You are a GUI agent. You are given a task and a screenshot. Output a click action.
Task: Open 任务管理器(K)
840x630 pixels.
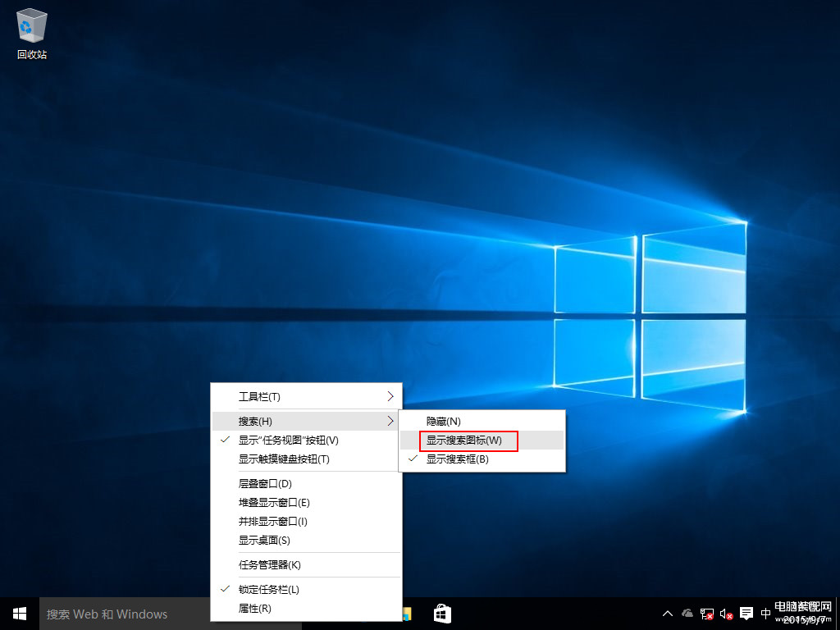306,564
